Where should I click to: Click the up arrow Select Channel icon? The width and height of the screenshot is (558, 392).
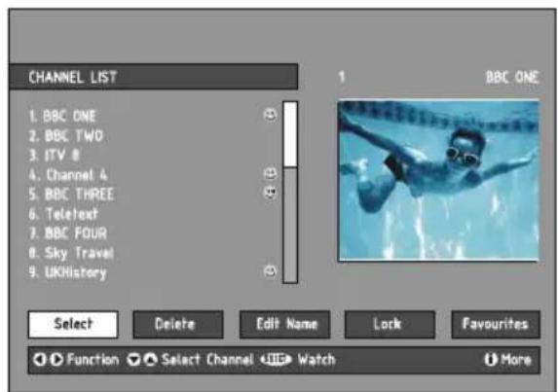pos(151,360)
